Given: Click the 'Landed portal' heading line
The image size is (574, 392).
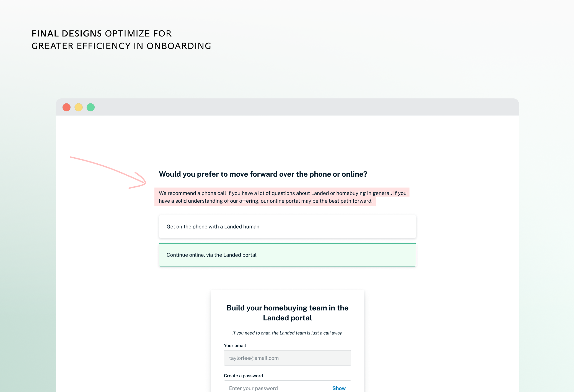Looking at the screenshot, I should pos(287,318).
